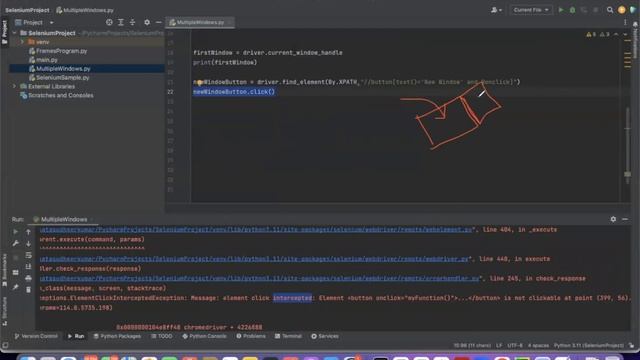640x360 pixels.
Task: Click select opened file target icon in Project panel
Action: [109, 22]
